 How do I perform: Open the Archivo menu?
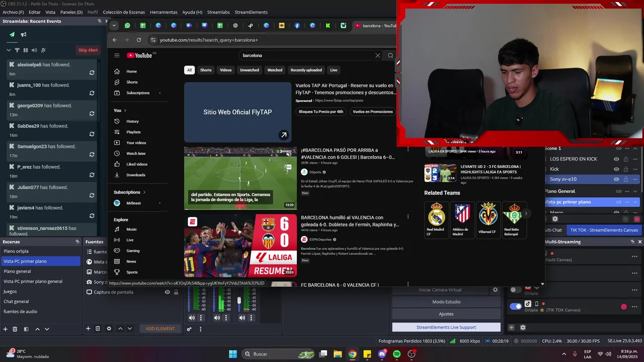[14, 12]
